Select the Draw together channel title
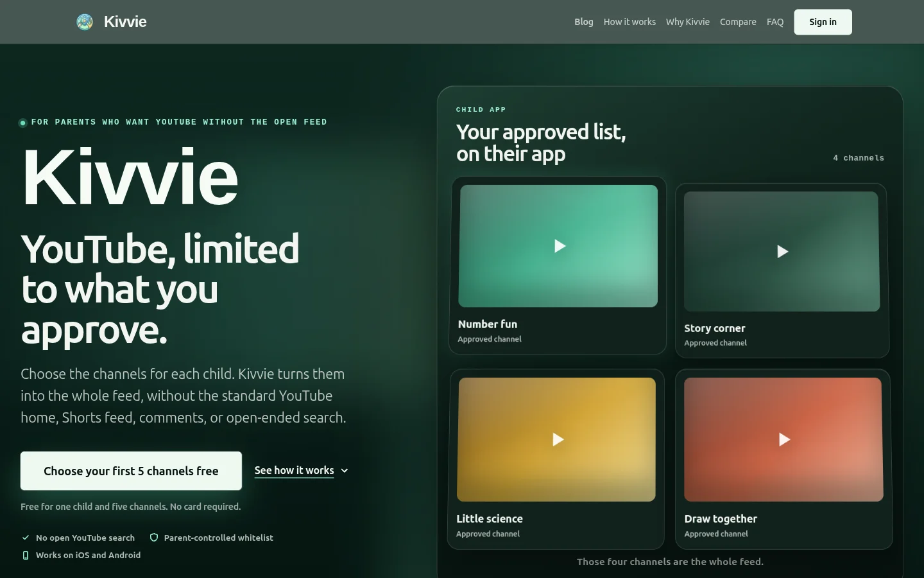Viewport: 924px width, 578px height. [x=721, y=518]
